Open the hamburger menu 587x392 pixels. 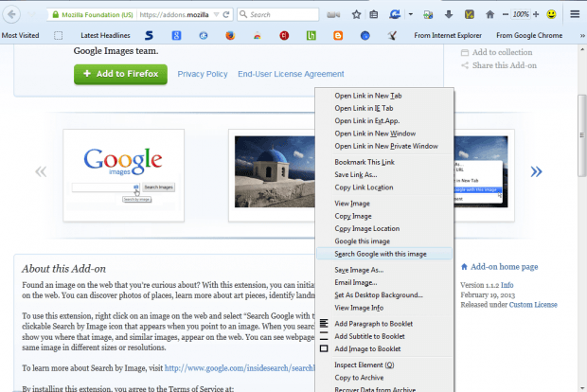(x=575, y=14)
